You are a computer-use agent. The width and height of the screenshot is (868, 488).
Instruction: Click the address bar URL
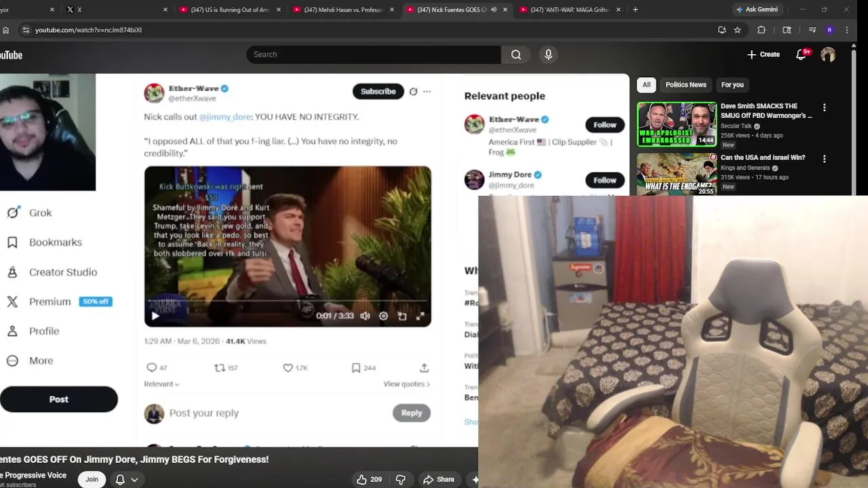click(x=88, y=30)
